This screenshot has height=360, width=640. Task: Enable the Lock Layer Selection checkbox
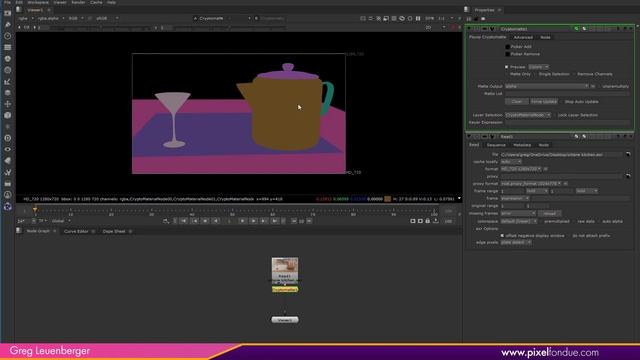point(554,115)
